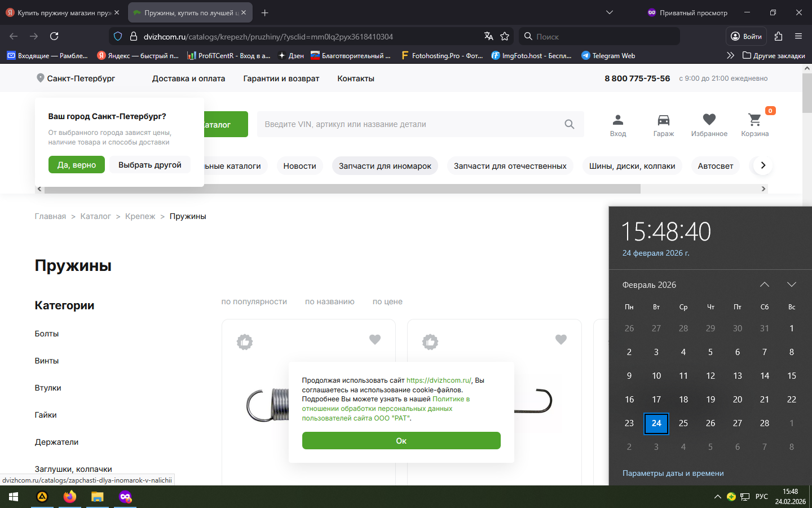This screenshot has height=508, width=812.
Task: Show more navigation chips with right arrow
Action: click(763, 165)
